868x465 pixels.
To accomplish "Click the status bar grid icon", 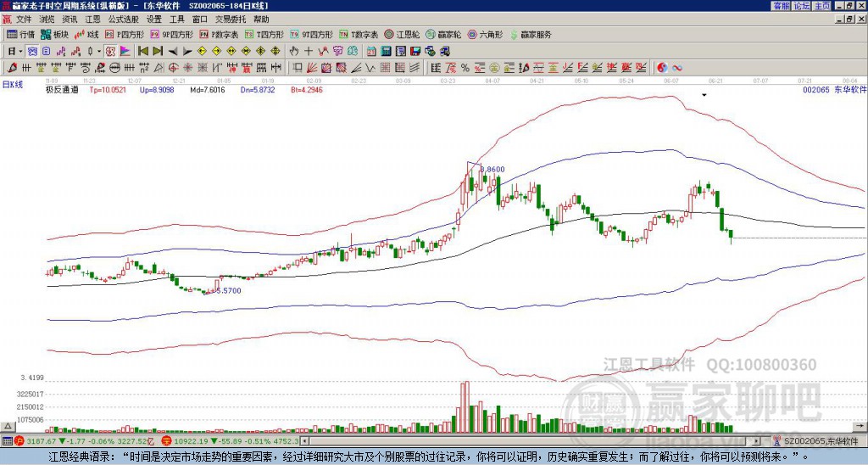I will tap(7, 441).
